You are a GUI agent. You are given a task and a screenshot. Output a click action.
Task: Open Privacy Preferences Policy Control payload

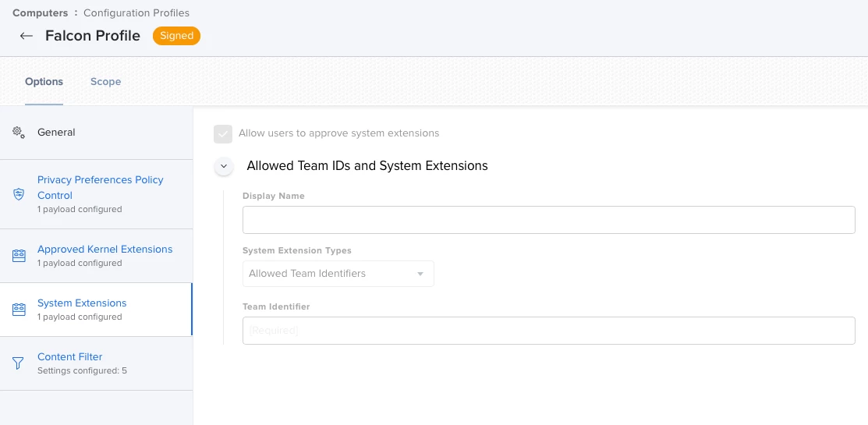coord(97,194)
